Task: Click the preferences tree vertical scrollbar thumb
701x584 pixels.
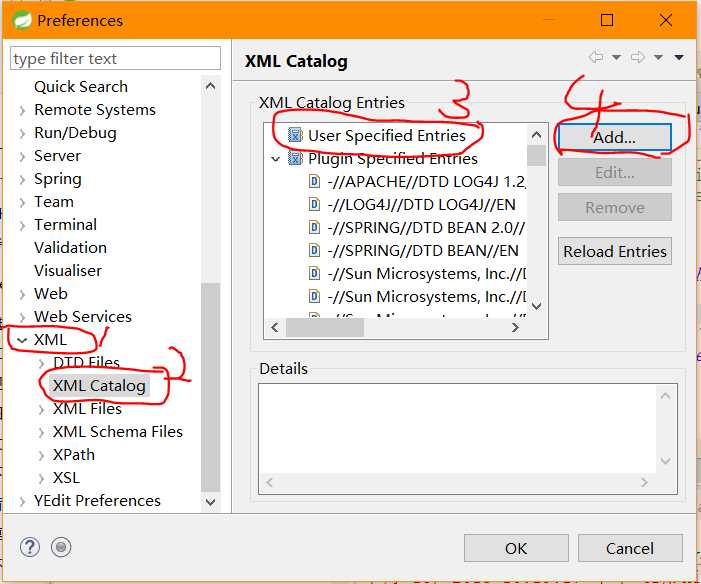Action: coord(210,387)
